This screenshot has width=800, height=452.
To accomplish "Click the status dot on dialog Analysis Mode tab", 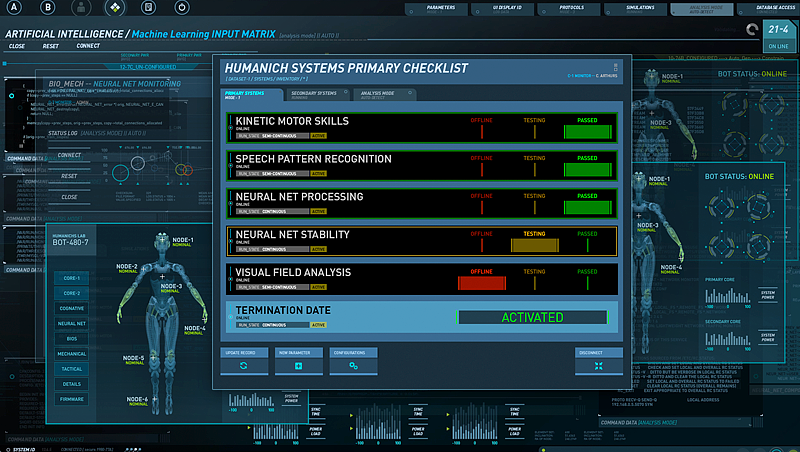I will pos(410,93).
